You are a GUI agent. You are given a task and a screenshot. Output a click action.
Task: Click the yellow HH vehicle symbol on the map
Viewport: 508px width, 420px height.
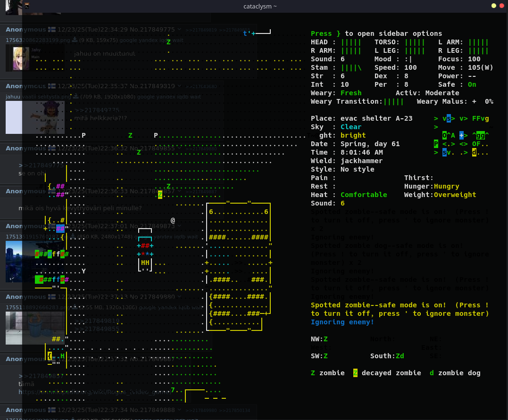(x=145, y=263)
